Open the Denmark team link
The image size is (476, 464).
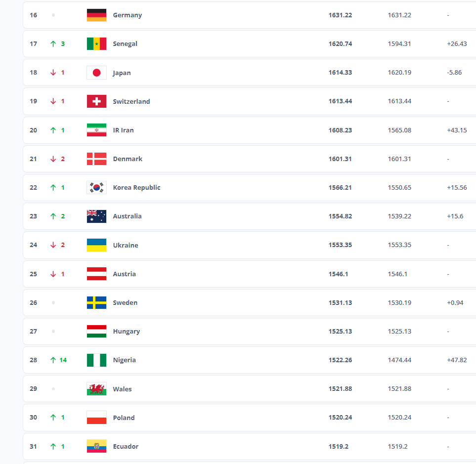coord(128,159)
